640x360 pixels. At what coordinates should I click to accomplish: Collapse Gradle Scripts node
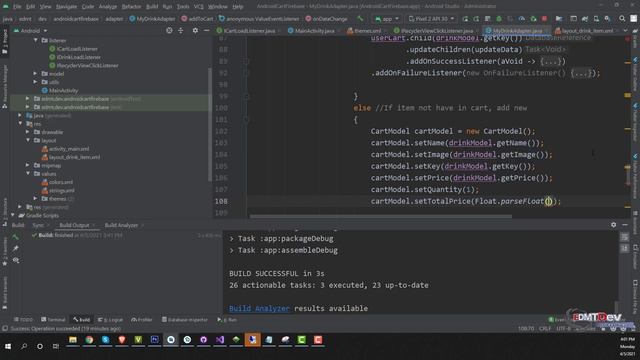tap(13, 215)
